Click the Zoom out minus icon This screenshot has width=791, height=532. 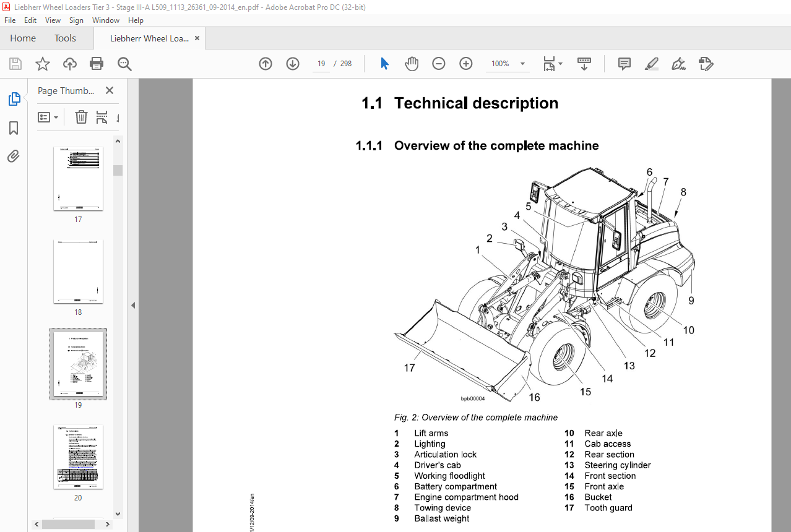coord(439,64)
